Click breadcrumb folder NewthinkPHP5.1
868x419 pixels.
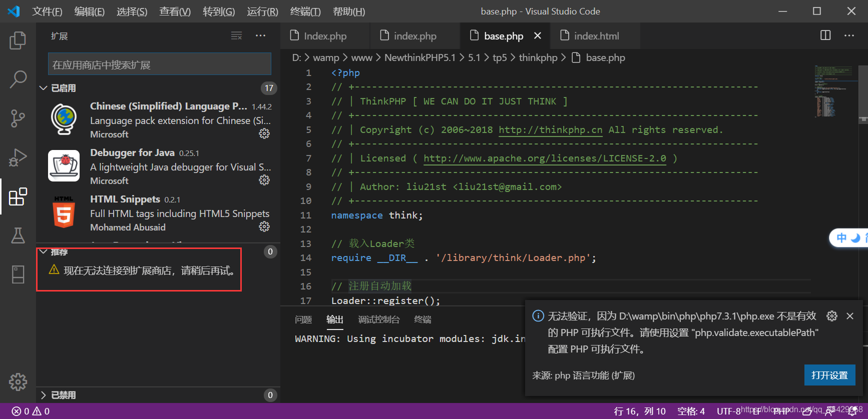click(420, 57)
